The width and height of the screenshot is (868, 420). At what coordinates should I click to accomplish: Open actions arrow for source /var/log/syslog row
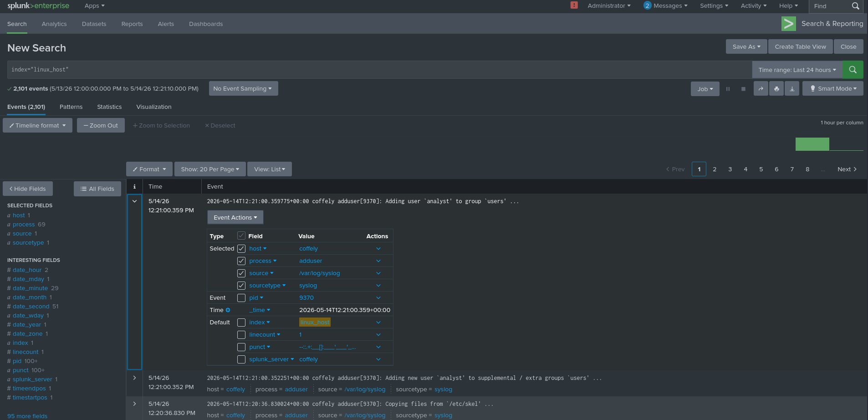tap(378, 273)
